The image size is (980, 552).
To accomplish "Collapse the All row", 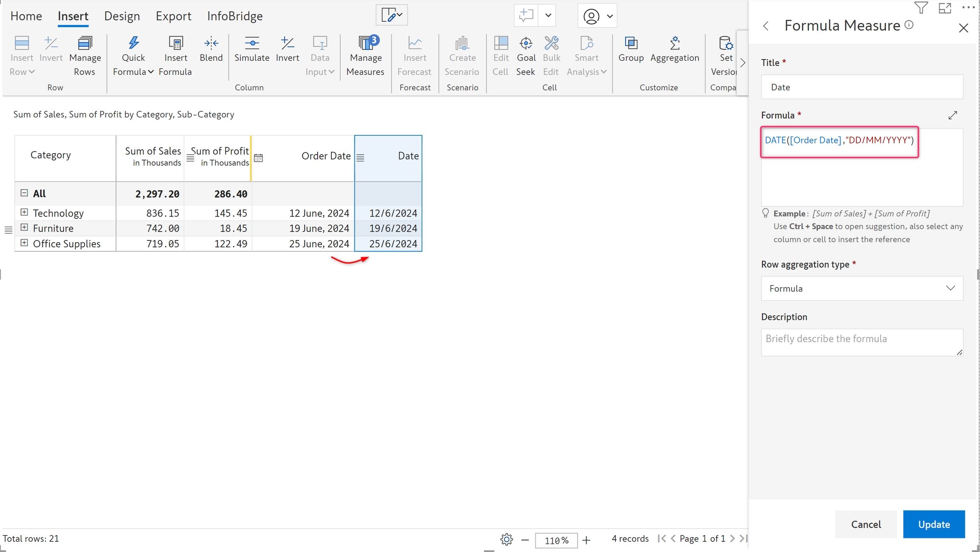I will [24, 193].
